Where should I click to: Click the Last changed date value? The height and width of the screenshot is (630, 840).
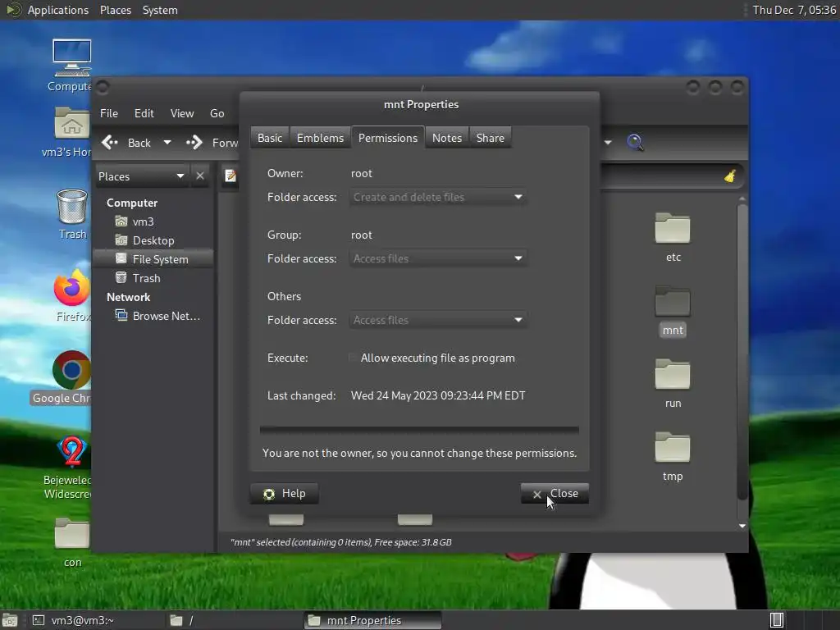[x=438, y=395]
